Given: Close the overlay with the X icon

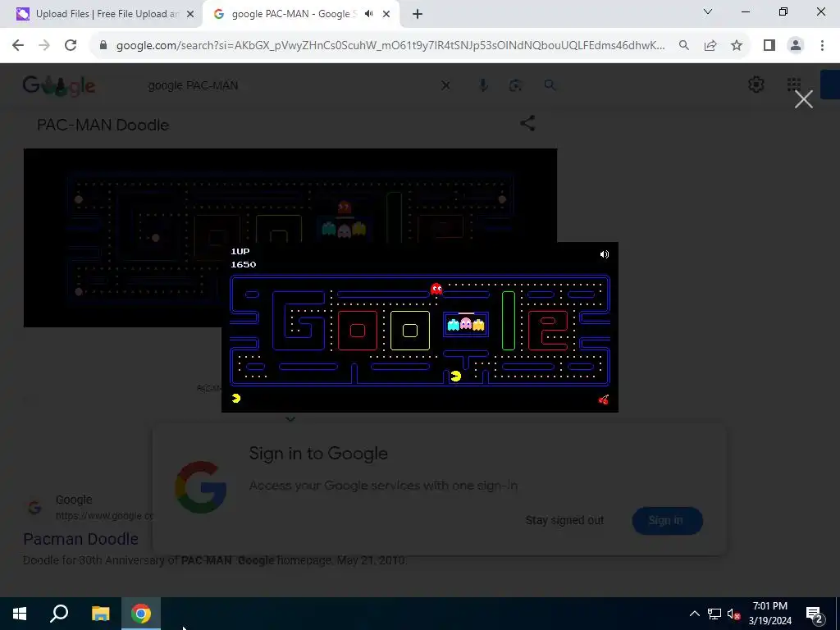Looking at the screenshot, I should point(804,99).
